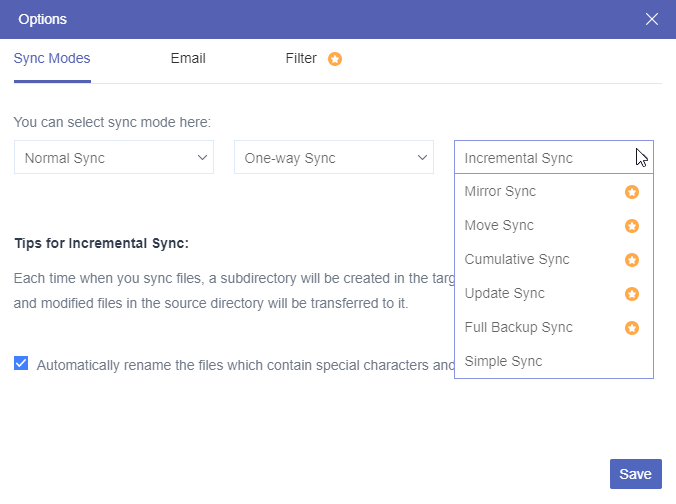Click the premium star beside Full Backup Sync

point(631,328)
